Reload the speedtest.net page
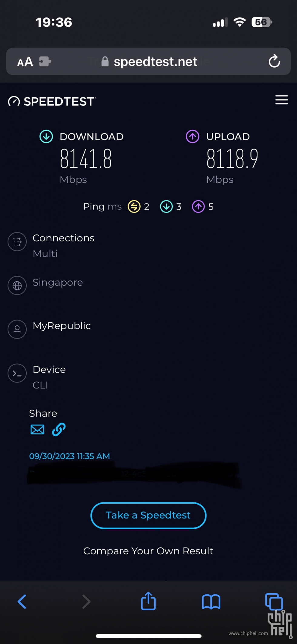The height and width of the screenshot is (644, 297). pyautogui.click(x=274, y=61)
